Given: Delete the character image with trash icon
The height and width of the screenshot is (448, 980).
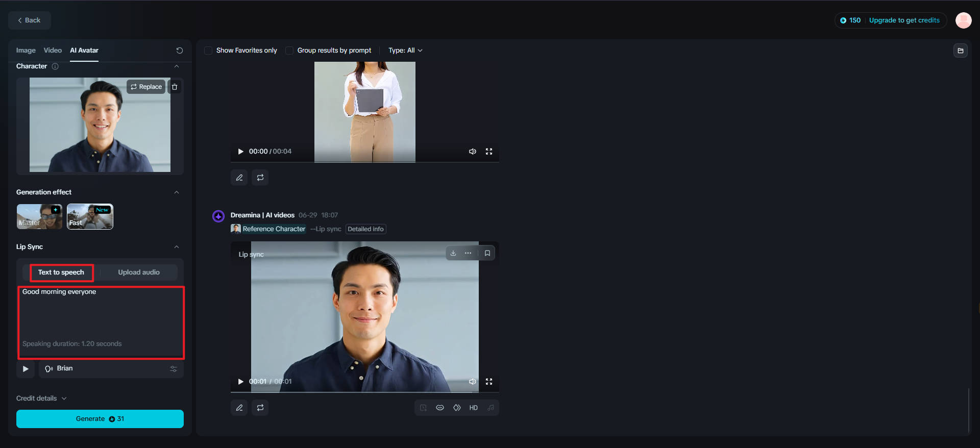Looking at the screenshot, I should (175, 87).
